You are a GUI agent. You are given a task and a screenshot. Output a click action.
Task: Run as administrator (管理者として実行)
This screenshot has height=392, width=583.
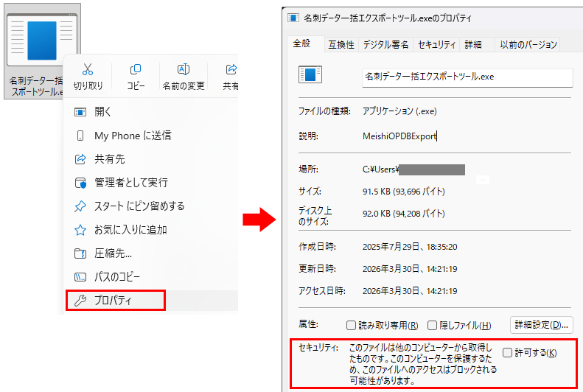[x=130, y=182]
